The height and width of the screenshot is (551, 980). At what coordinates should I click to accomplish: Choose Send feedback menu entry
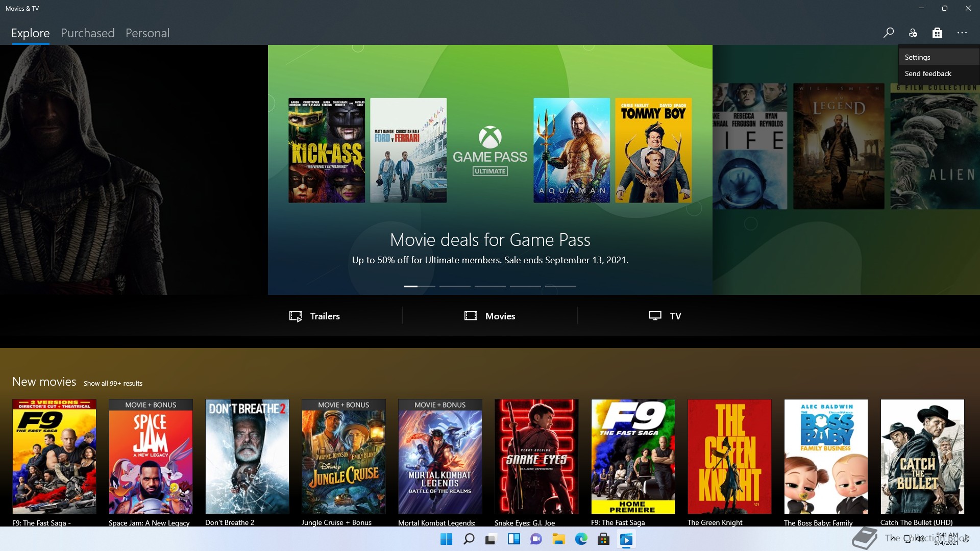[x=939, y=73]
